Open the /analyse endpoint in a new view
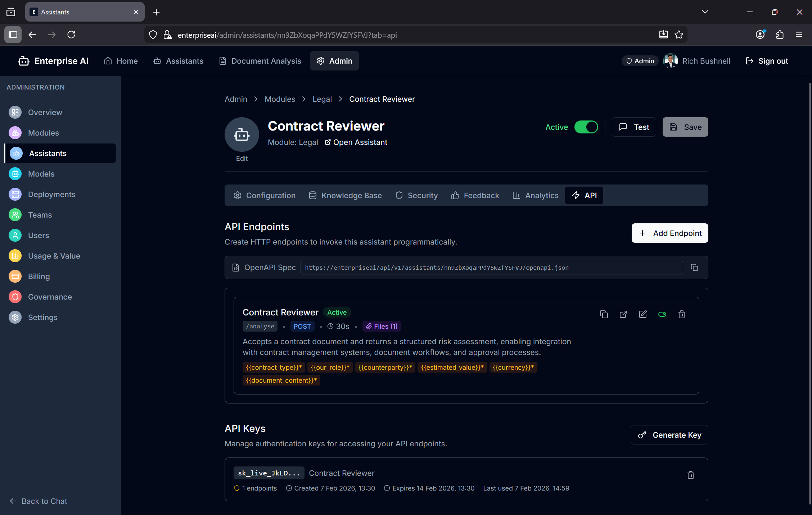Screen dimensions: 812x515 pos(623,314)
